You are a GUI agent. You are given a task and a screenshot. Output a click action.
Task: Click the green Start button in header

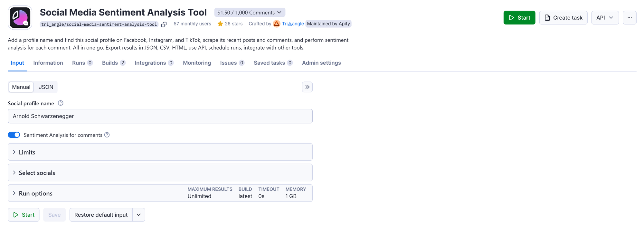[519, 18]
